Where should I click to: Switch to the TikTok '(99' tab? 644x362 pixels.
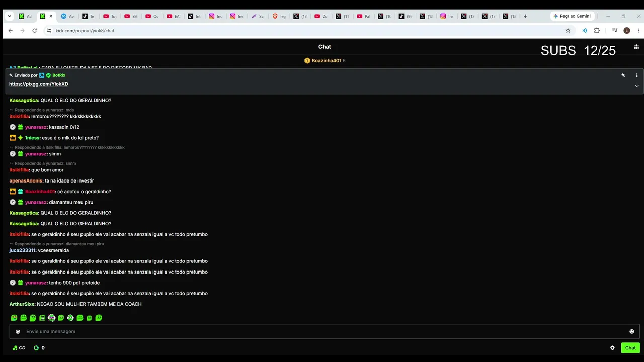[x=406, y=16]
